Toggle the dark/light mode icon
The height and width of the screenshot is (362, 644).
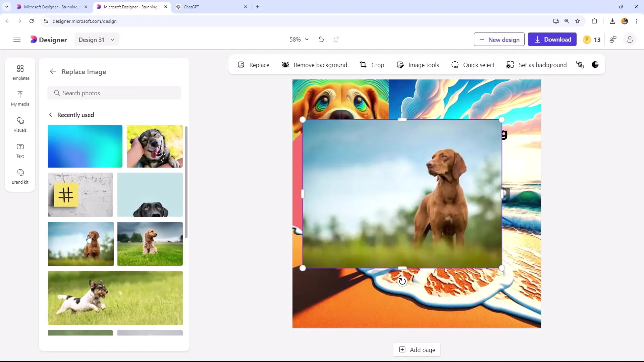click(596, 65)
